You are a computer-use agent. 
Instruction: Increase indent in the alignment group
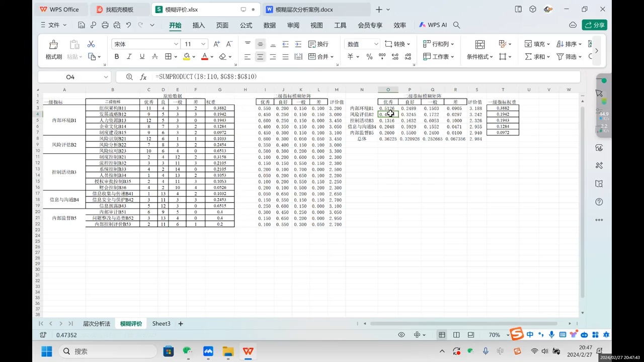tap(298, 44)
